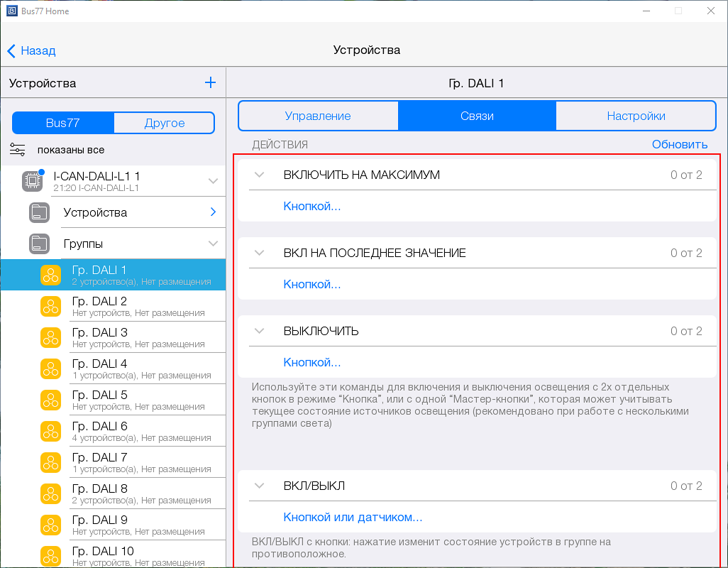The width and height of the screenshot is (728, 568).
Task: Click the yellow group icon of Гр. DALI 10
Action: pyautogui.click(x=50, y=556)
